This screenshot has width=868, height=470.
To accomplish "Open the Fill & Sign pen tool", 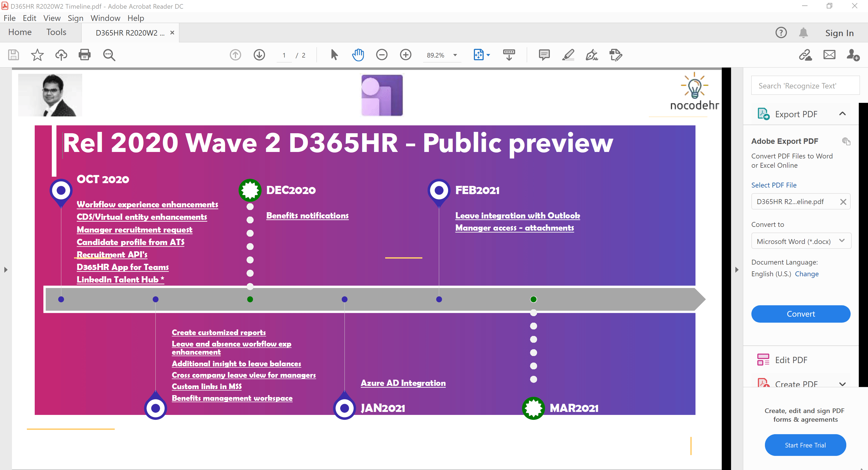I will [592, 55].
